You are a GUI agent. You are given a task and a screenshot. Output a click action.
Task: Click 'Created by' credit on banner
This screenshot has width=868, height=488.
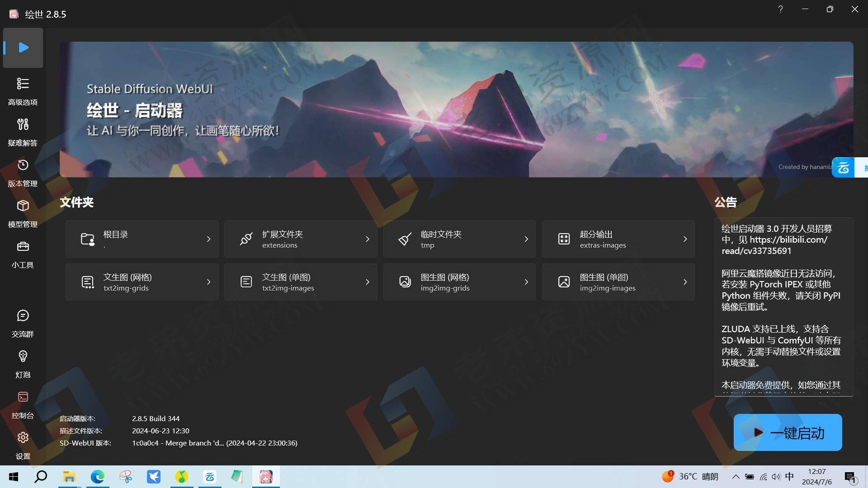[805, 167]
